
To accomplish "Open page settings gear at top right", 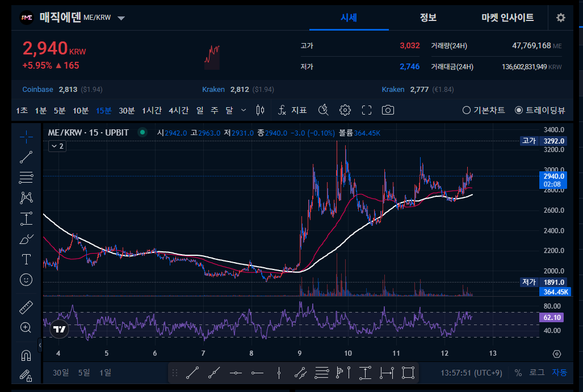I will coord(561,18).
